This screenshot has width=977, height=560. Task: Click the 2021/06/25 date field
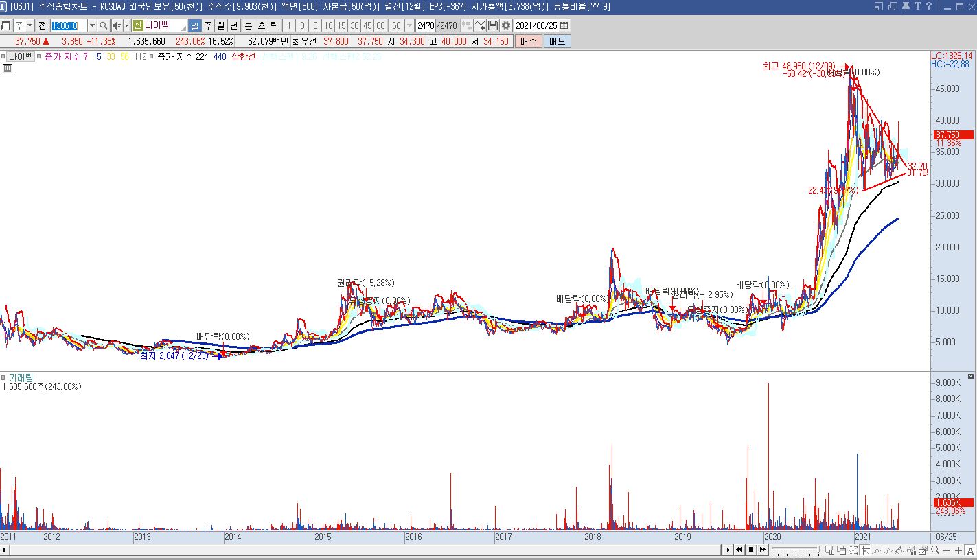click(x=536, y=25)
